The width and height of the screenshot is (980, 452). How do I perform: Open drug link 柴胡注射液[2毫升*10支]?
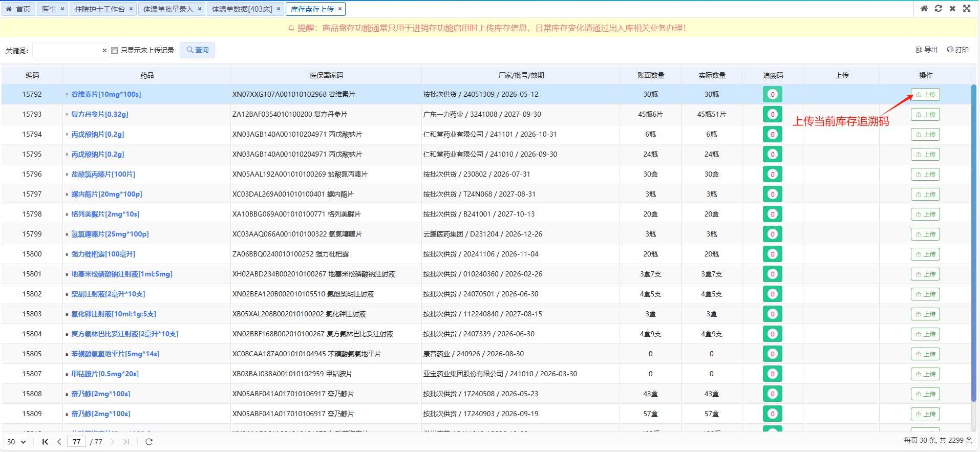(x=108, y=294)
